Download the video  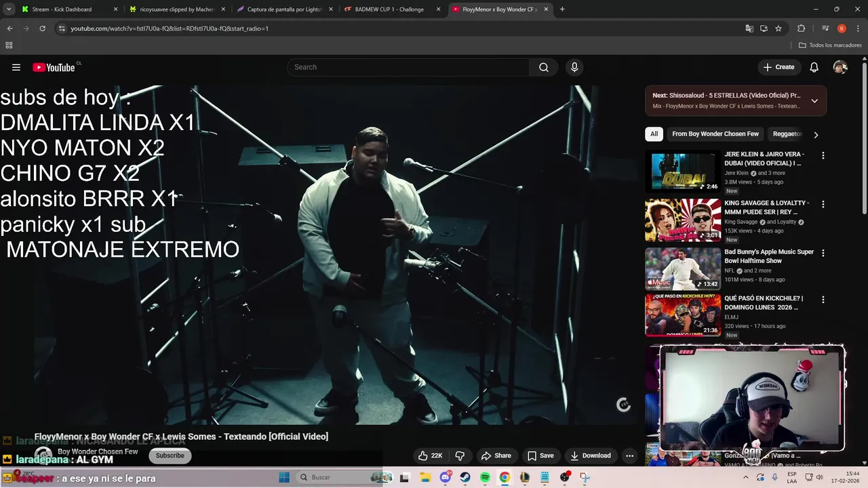pos(590,455)
